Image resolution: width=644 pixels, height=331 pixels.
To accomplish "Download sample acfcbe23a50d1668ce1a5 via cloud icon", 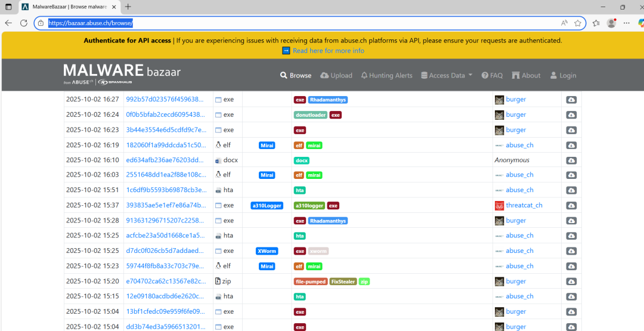I will tap(571, 236).
